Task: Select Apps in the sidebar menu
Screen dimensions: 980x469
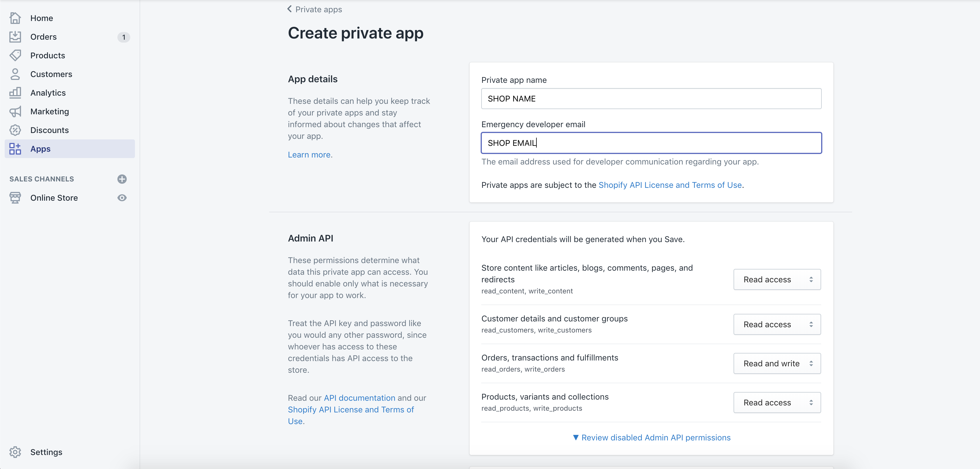Action: point(40,149)
